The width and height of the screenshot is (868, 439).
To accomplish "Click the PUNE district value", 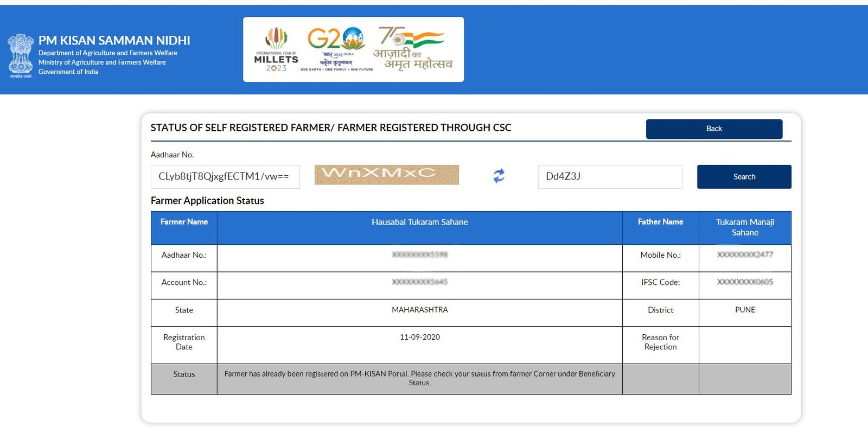I will point(745,310).
